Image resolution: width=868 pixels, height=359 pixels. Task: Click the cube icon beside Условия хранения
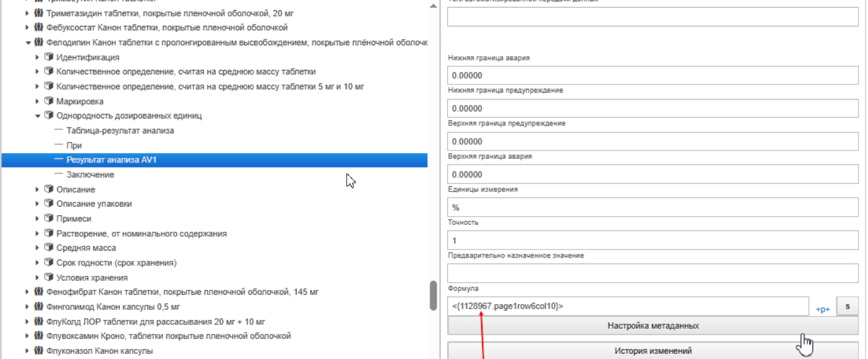click(x=49, y=278)
